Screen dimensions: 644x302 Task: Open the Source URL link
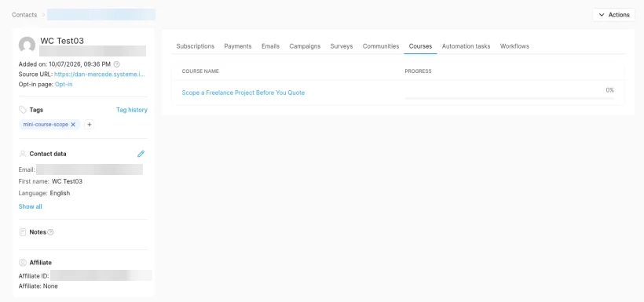coord(100,75)
